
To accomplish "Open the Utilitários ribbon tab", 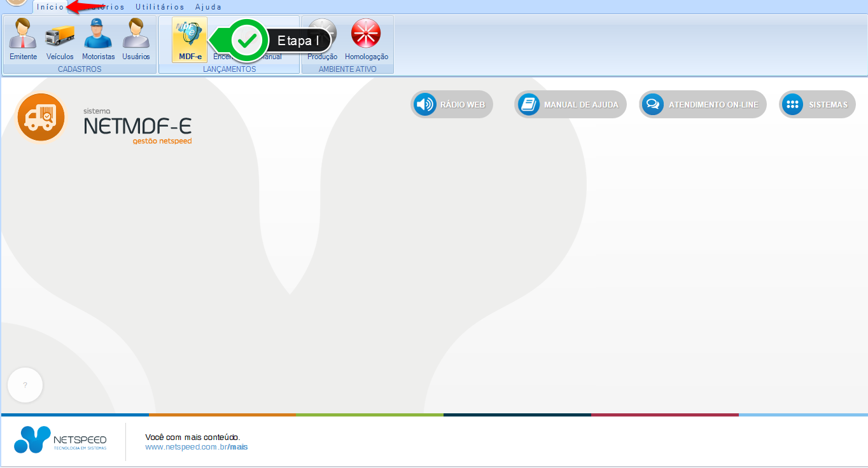I will tap(160, 7).
